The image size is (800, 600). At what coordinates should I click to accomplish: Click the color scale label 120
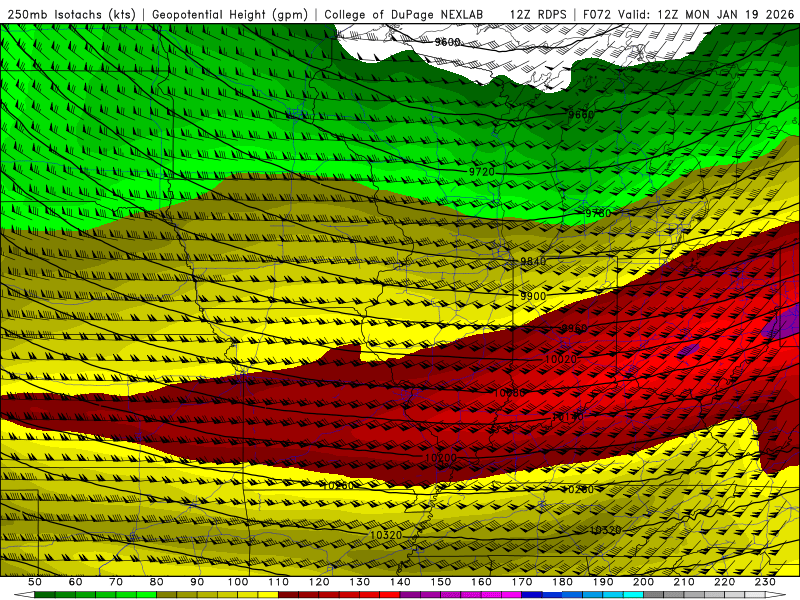click(x=319, y=582)
